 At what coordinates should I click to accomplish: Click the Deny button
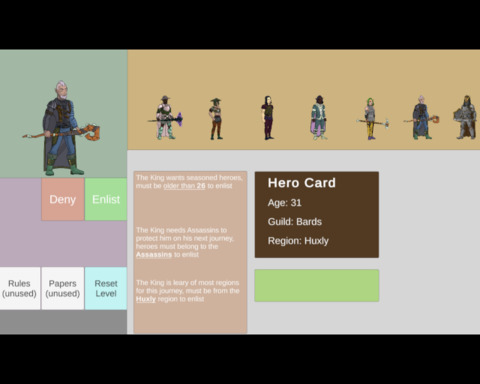(63, 199)
